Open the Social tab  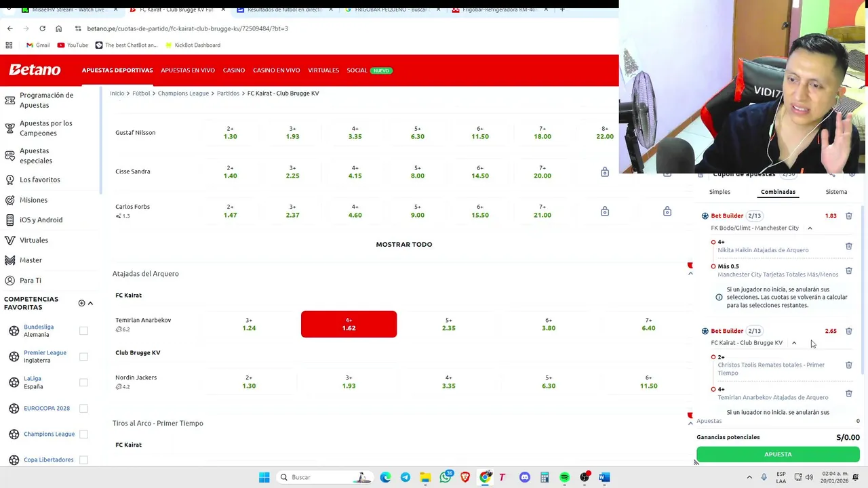click(x=357, y=70)
